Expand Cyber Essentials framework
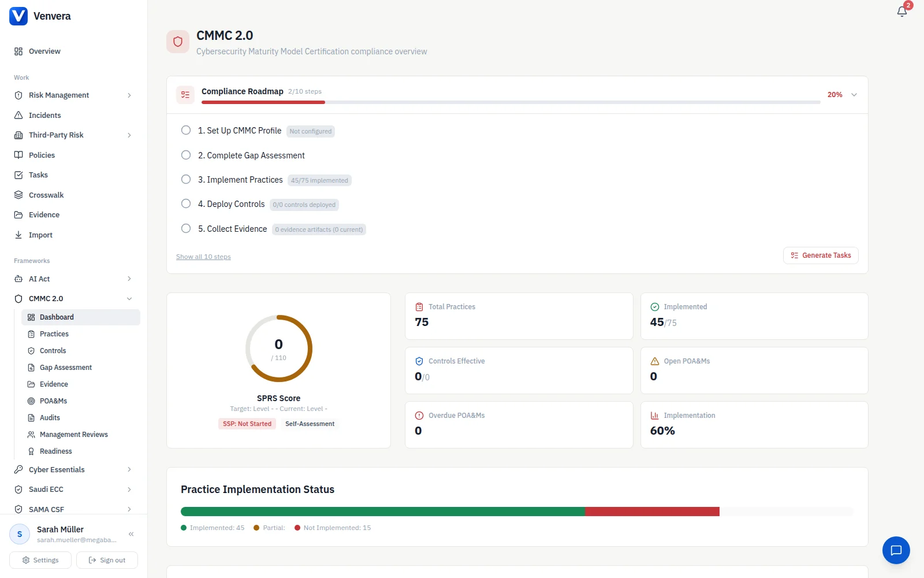 coord(129,469)
